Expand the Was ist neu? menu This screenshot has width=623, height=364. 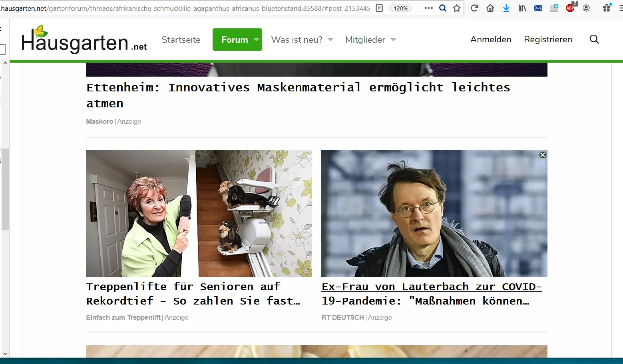click(x=330, y=40)
